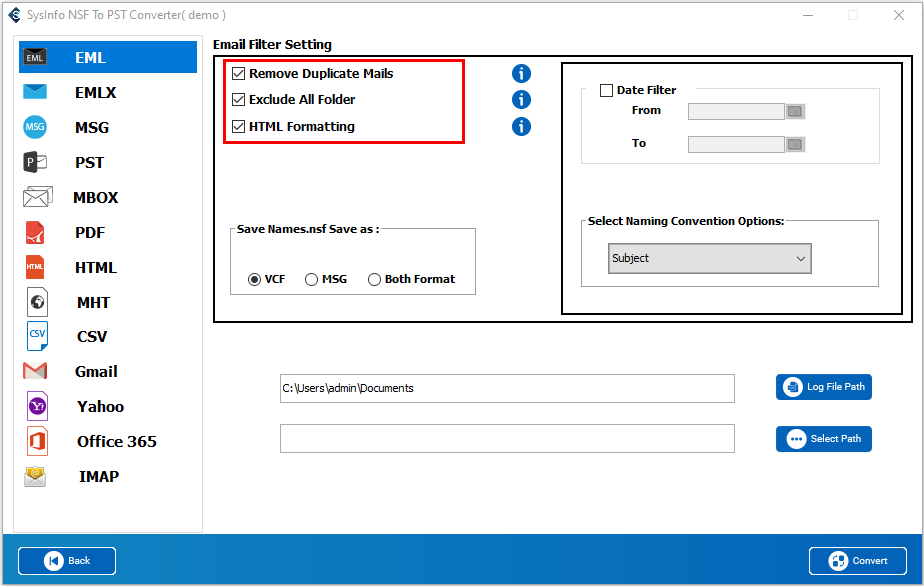
Task: Click info icon beside Remove Duplicate Mails
Action: point(521,74)
